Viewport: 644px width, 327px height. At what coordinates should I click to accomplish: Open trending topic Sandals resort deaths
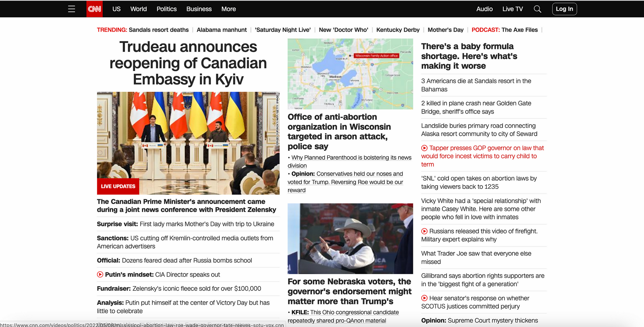pos(159,30)
